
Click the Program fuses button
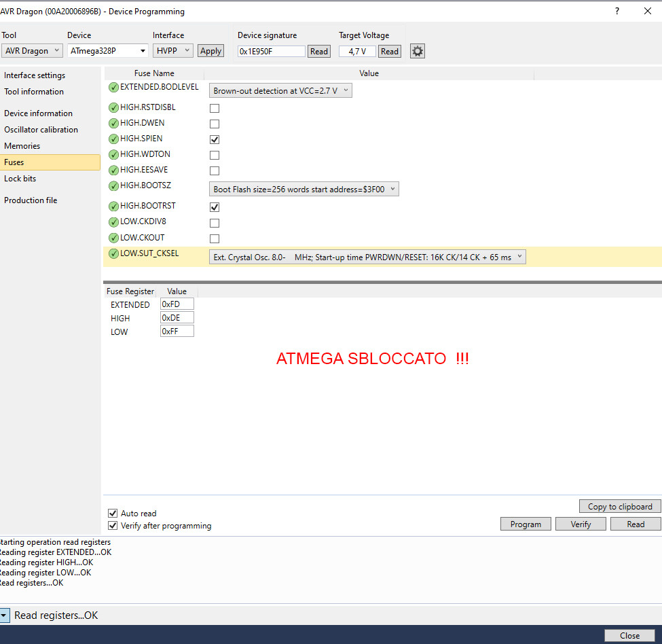526,524
